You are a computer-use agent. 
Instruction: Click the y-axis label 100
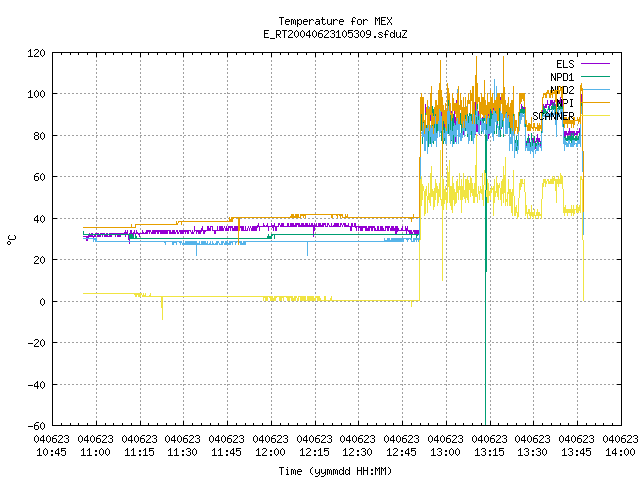click(36, 94)
